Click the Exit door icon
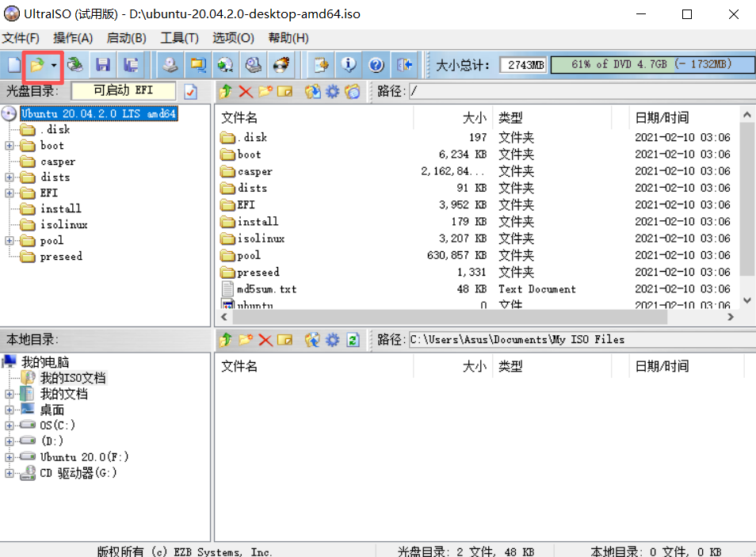 [404, 65]
